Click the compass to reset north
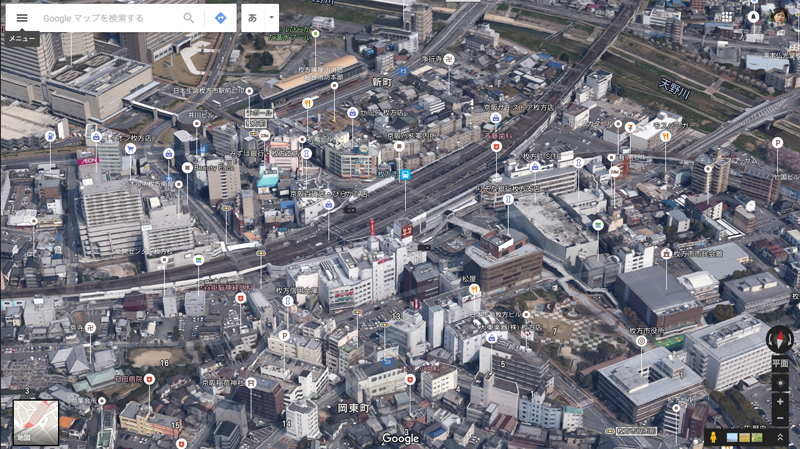Viewport: 800px width, 449px height. (x=779, y=340)
